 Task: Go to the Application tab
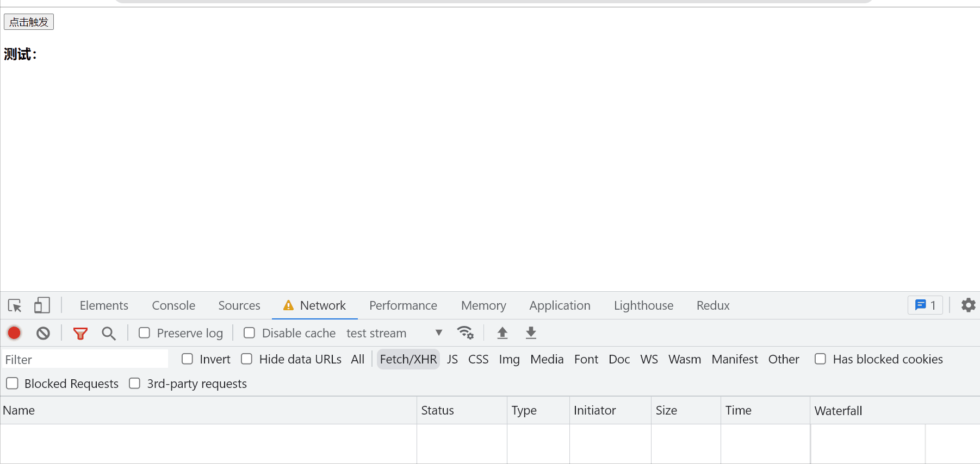coord(560,305)
